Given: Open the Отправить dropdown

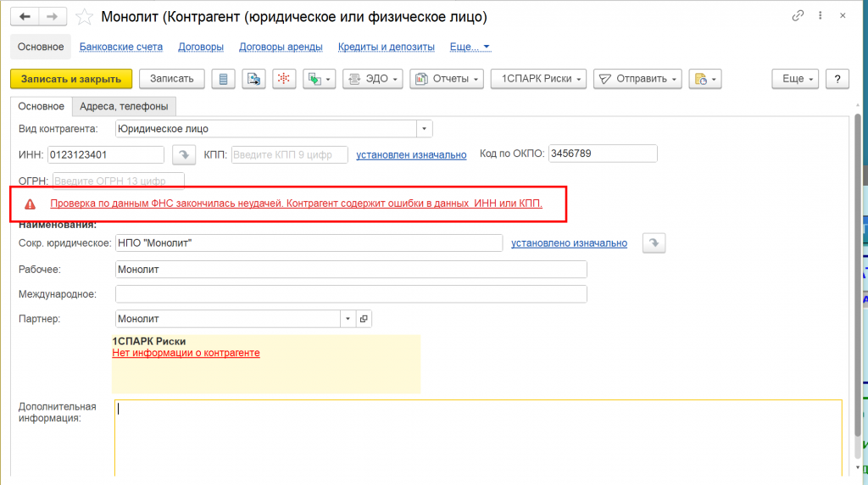Looking at the screenshot, I should (637, 79).
